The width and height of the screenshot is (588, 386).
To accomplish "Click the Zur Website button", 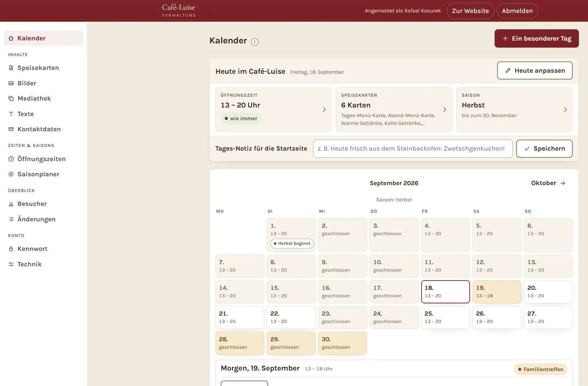I will pos(470,11).
